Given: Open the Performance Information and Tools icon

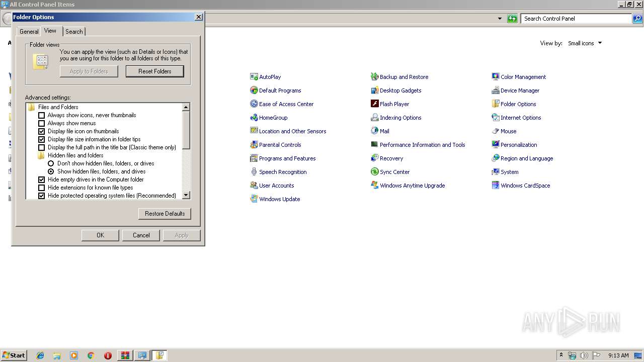Looking at the screenshot, I should coord(418,145).
